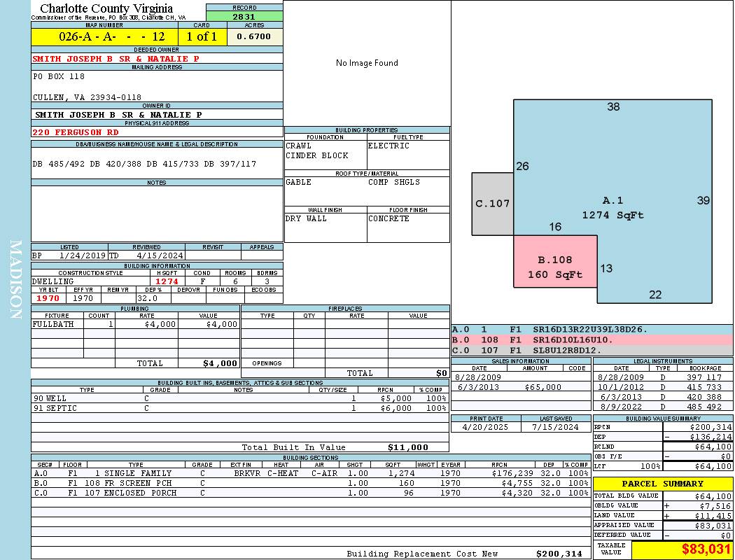735x560 pixels.
Task: Select the 220 Ferguson Rd physical address
Action: pyautogui.click(x=76, y=132)
